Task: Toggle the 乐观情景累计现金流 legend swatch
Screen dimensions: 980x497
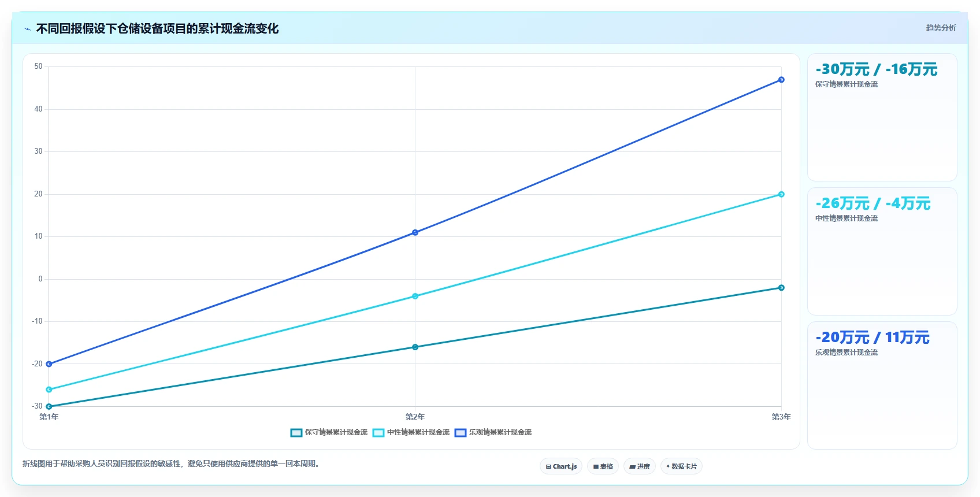Action: coord(461,432)
